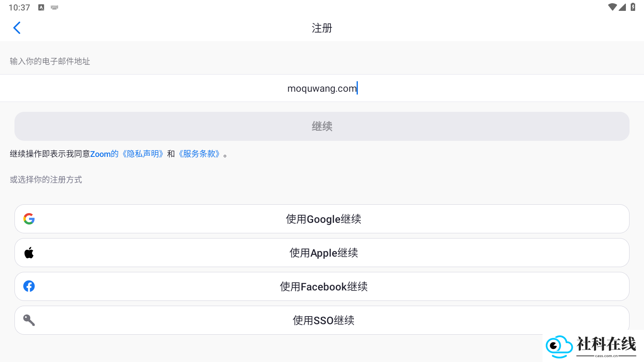
Task: Click the SSO key icon
Action: click(29, 320)
